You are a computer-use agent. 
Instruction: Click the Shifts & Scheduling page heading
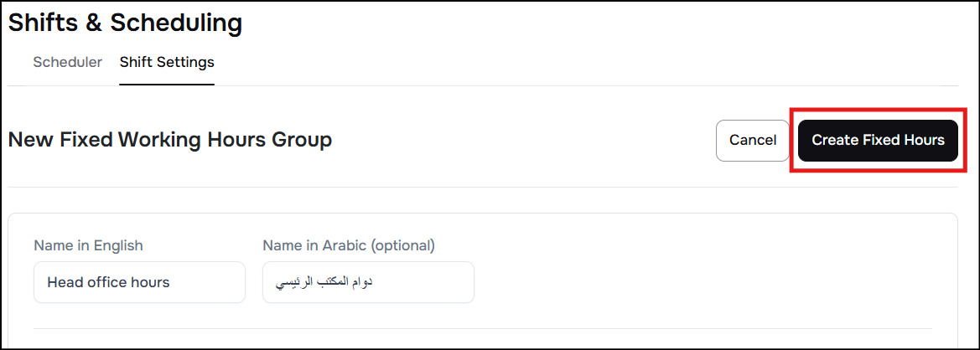click(x=126, y=23)
